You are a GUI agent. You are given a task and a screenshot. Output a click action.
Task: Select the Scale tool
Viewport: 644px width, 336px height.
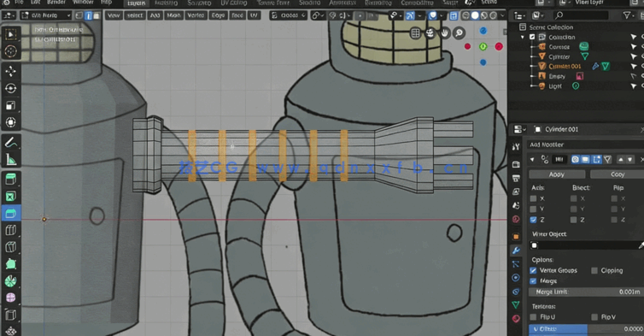point(11,106)
